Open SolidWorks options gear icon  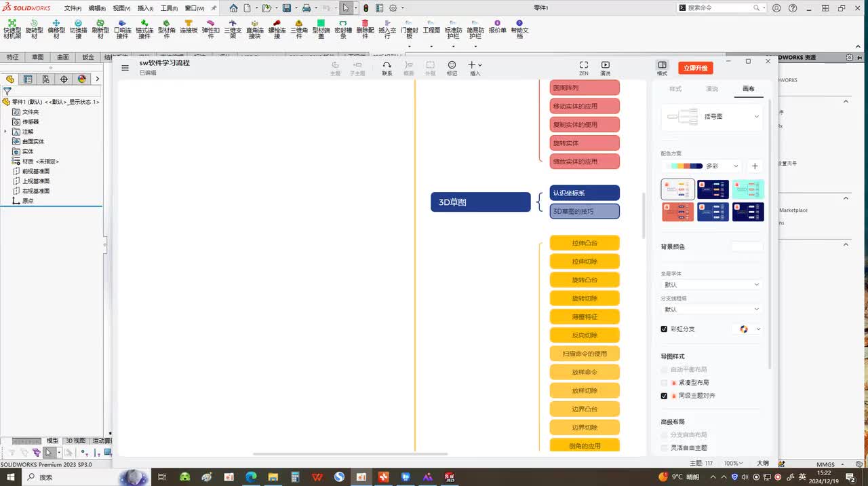(x=393, y=8)
